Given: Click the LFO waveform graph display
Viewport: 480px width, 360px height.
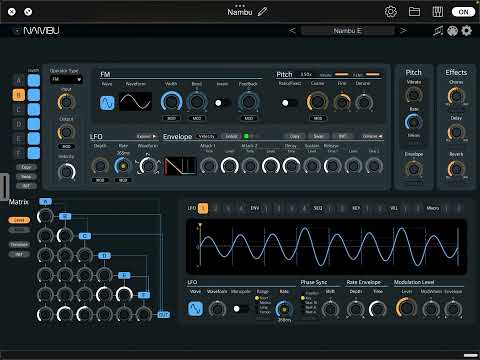Looking at the screenshot, I should (x=326, y=247).
